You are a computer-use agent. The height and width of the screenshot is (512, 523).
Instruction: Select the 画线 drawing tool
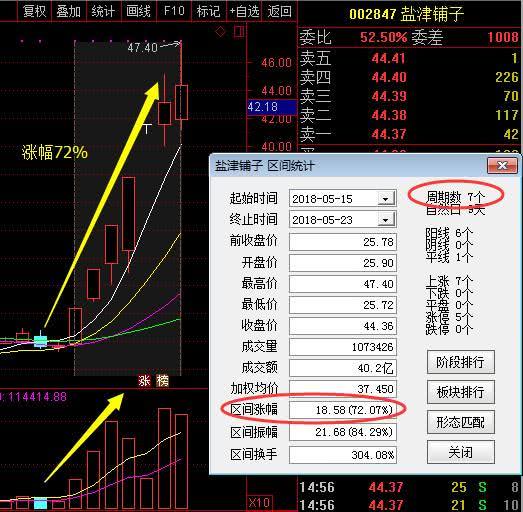click(138, 11)
